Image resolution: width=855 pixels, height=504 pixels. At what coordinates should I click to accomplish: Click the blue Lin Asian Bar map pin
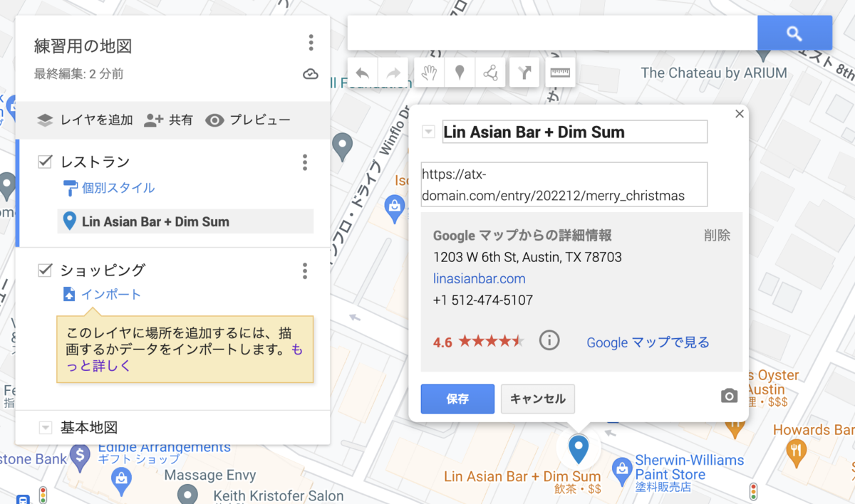pos(579,448)
